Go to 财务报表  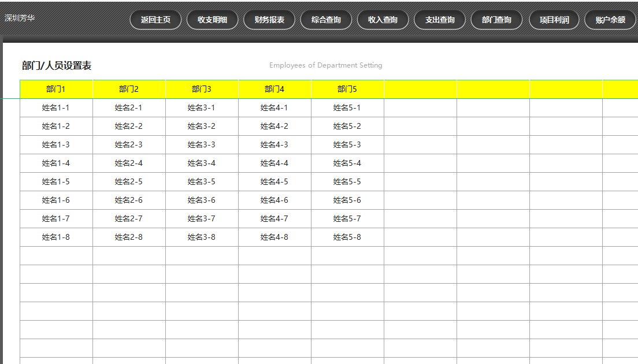point(269,20)
